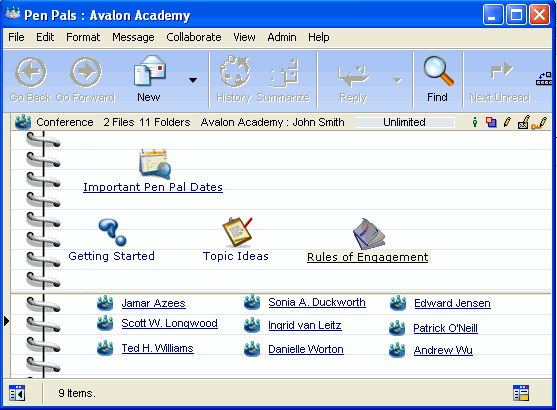This screenshot has width=557, height=410.
Task: Open Important Pen Pal Dates calendar icon
Action: click(155, 164)
